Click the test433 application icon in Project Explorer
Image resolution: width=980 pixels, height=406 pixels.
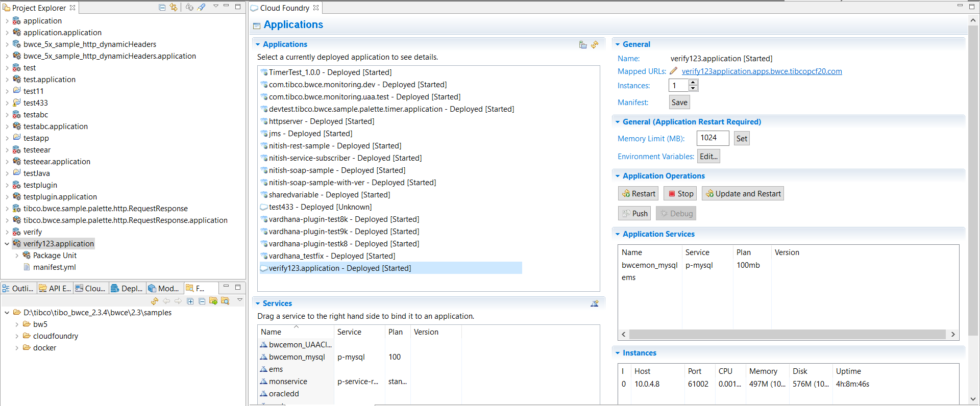coord(17,103)
